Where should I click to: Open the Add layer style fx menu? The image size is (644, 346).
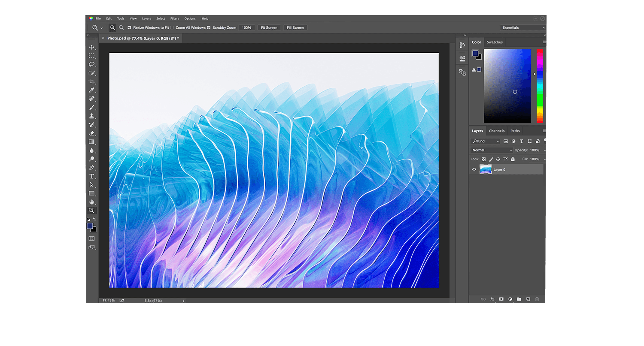[492, 299]
